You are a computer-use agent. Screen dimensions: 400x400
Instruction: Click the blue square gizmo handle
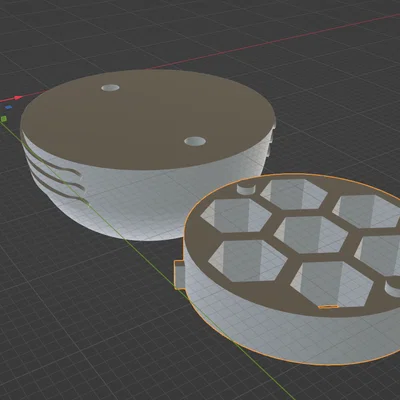tap(9, 107)
